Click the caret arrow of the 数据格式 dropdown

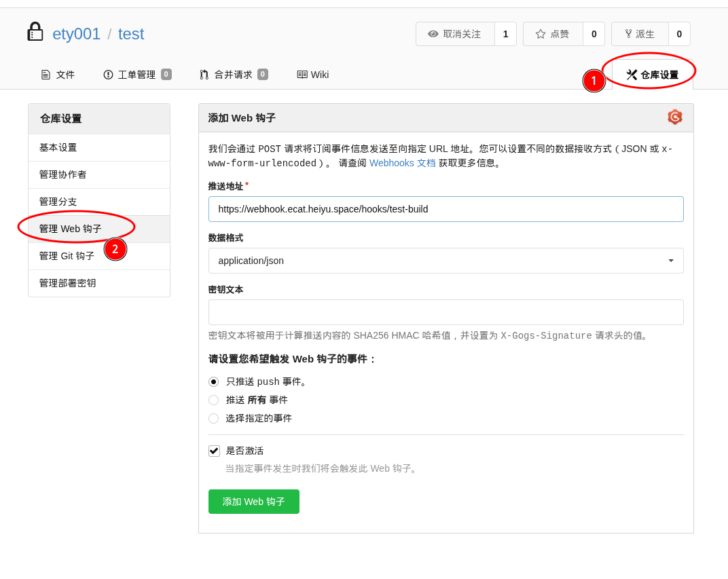(671, 261)
